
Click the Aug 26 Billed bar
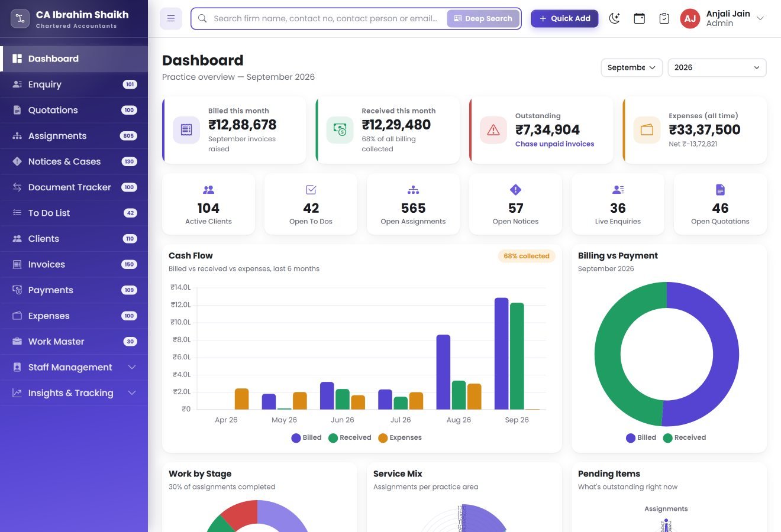tap(443, 372)
